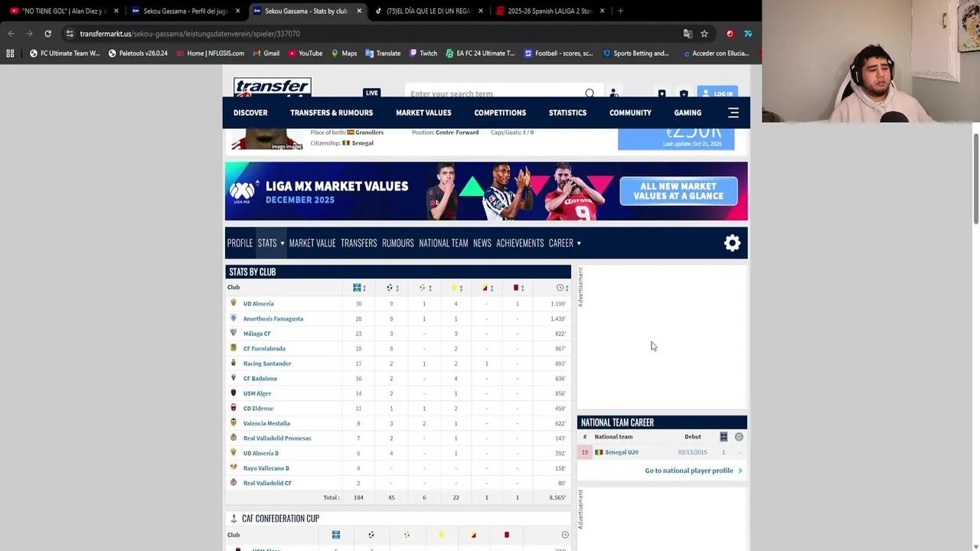Open Racing Santander club link

tap(267, 364)
